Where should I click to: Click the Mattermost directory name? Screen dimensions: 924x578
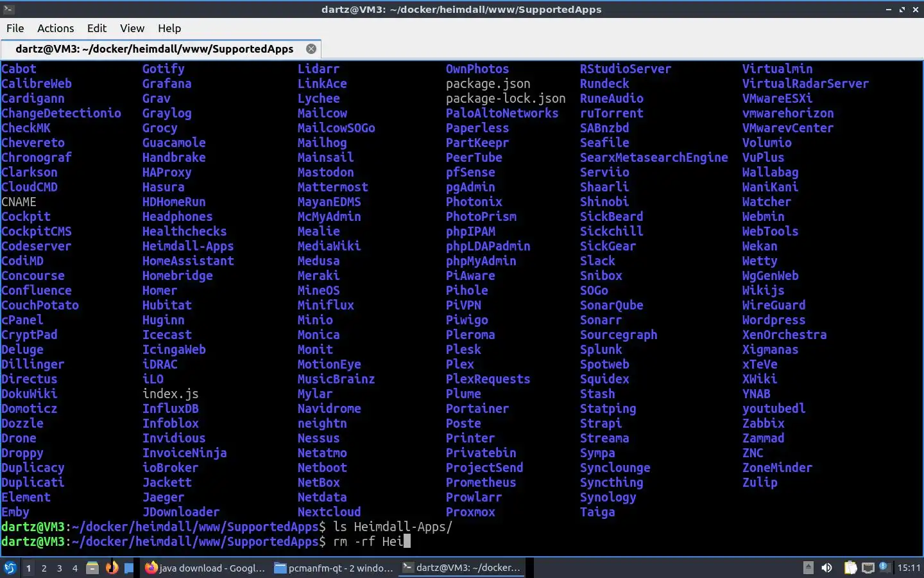click(333, 187)
